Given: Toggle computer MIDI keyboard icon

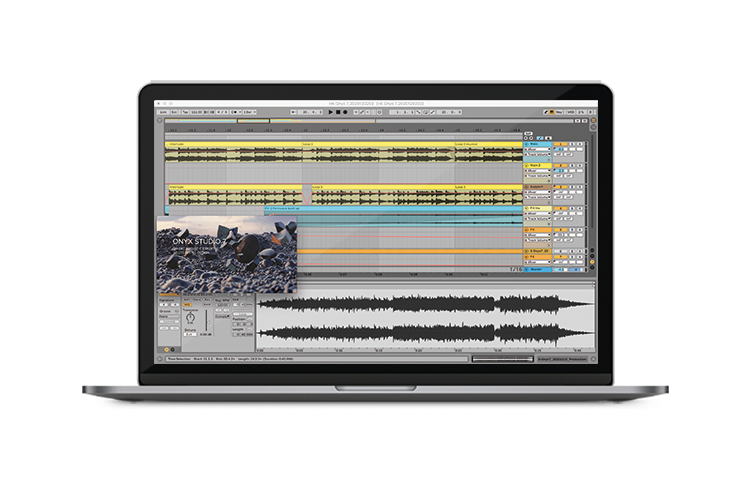Looking at the screenshot, I should (551, 112).
